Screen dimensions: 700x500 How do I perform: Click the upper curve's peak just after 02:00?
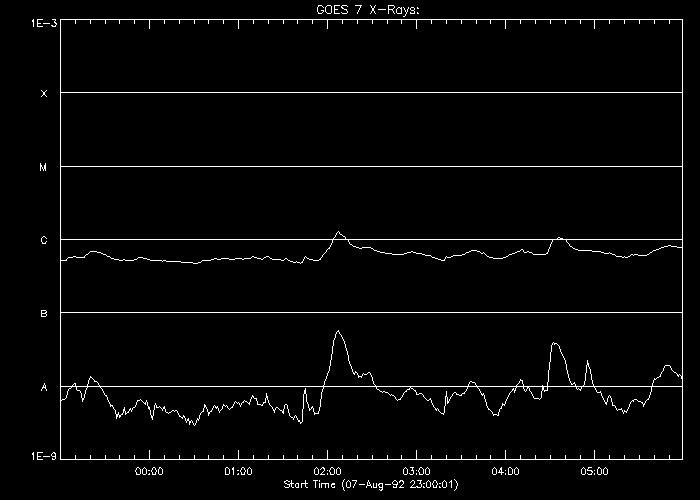pyautogui.click(x=338, y=232)
